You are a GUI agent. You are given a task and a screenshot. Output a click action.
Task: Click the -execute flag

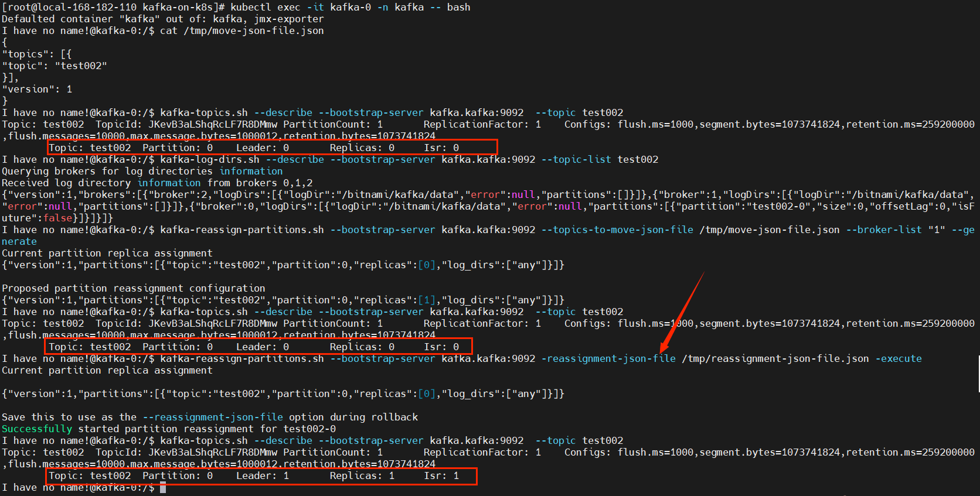[x=899, y=358]
